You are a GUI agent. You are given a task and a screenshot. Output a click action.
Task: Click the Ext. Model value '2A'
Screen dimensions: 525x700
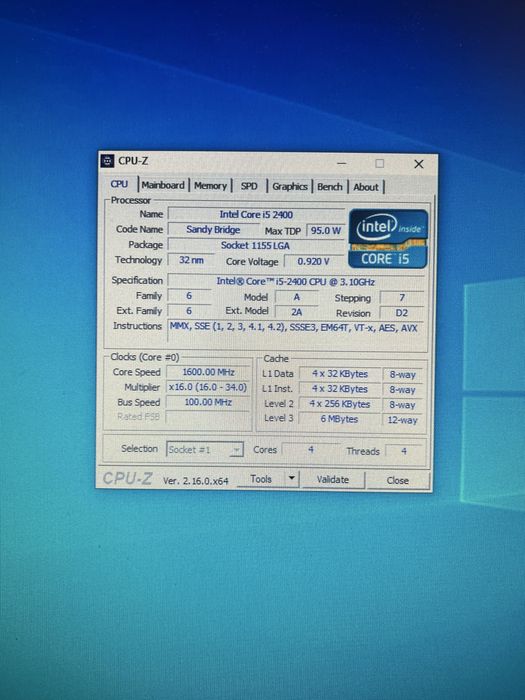coord(296,312)
